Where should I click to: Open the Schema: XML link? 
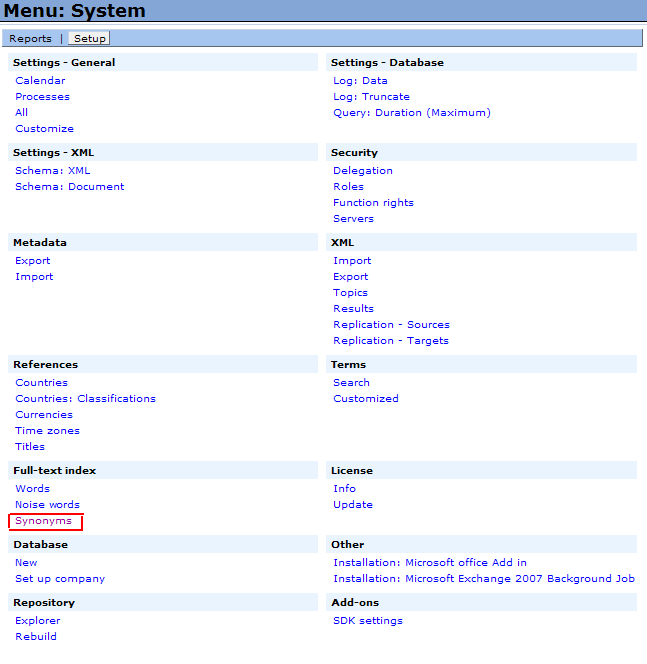pos(52,171)
